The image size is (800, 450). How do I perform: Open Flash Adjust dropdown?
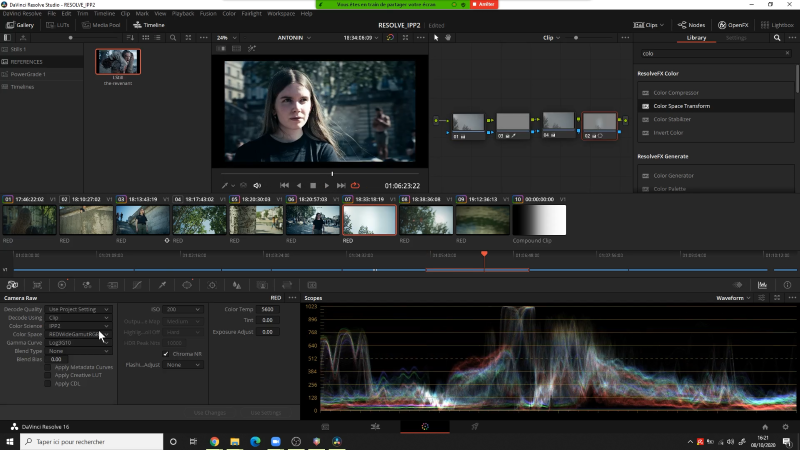(x=183, y=365)
